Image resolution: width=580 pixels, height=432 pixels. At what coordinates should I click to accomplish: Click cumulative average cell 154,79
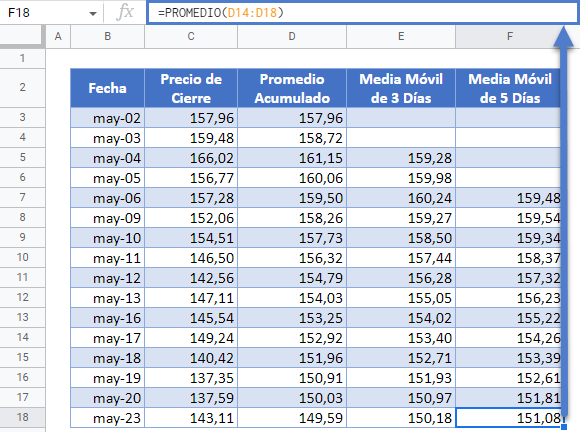click(x=292, y=278)
